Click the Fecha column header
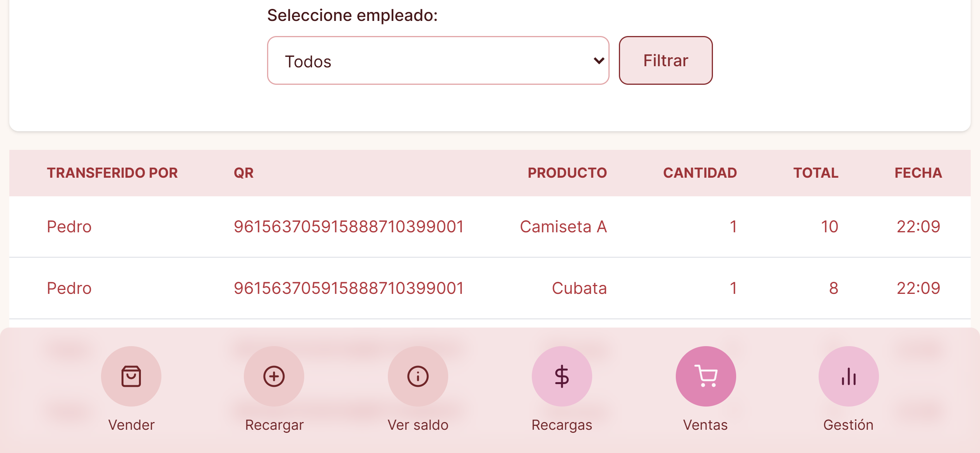Screen dimensions: 980x453 tap(918, 173)
